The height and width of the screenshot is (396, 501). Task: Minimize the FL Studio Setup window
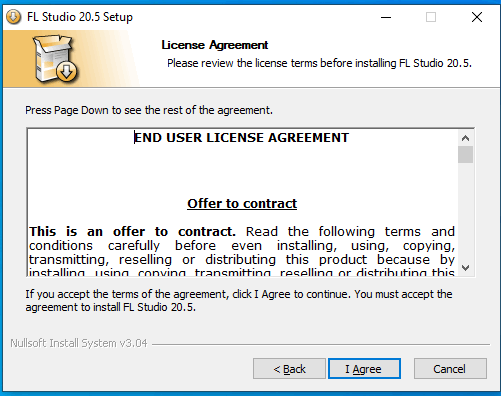(386, 17)
